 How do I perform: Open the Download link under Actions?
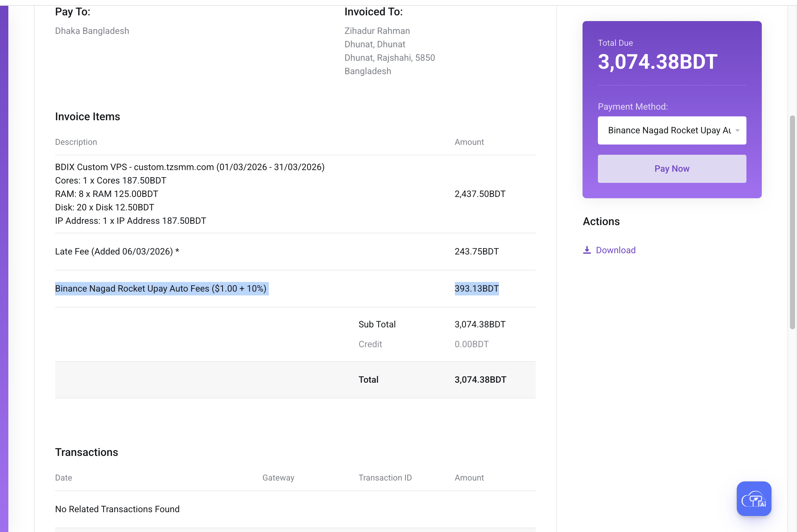[x=616, y=250]
